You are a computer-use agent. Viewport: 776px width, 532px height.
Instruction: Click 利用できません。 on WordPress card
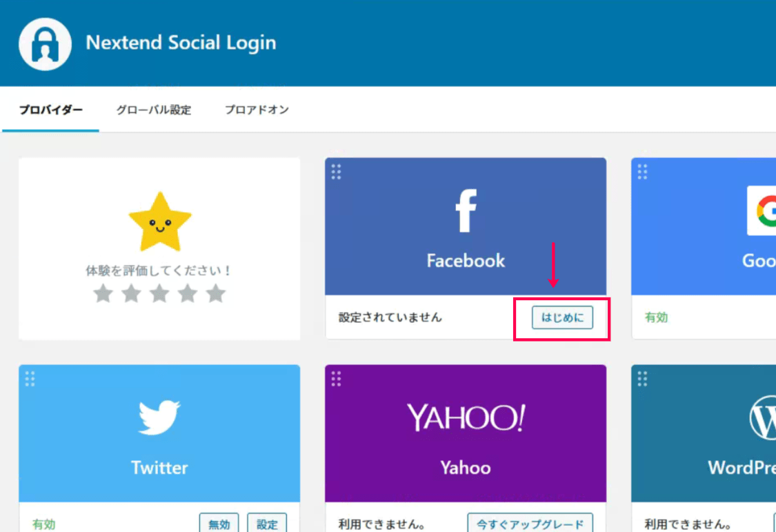(x=688, y=524)
